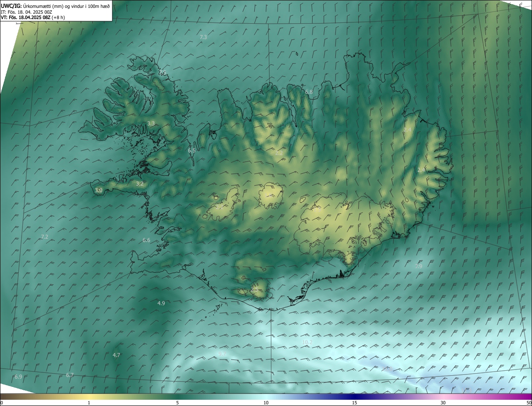
Task: Click the 6.8 value label on the map
Action: click(x=309, y=92)
